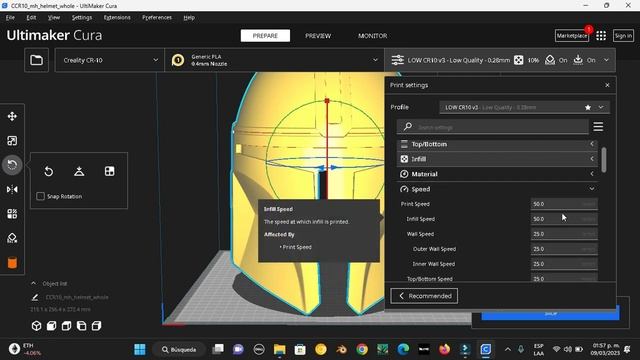Viewport: 640px width, 360px height.
Task: Open the Generic PLA material dropdown
Action: [x=274, y=60]
